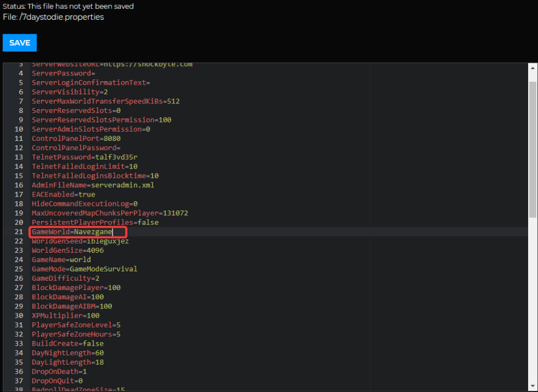
Task: Click the TelnetPassword=talf3vd35r line
Action: point(85,157)
